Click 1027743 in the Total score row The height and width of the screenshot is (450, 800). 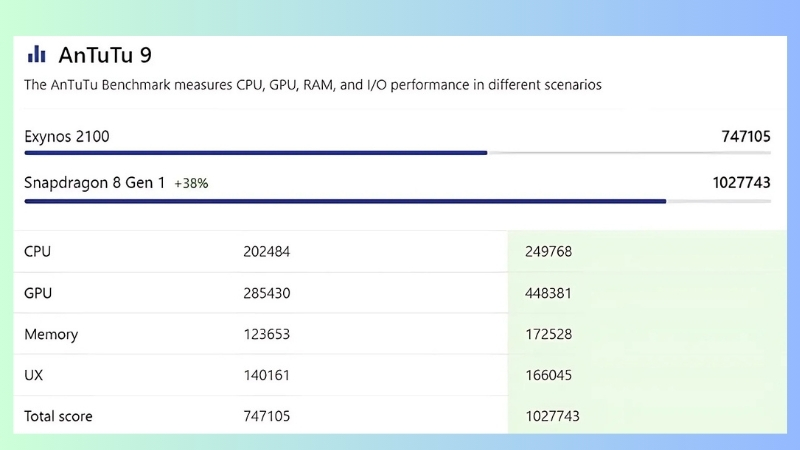point(553,416)
